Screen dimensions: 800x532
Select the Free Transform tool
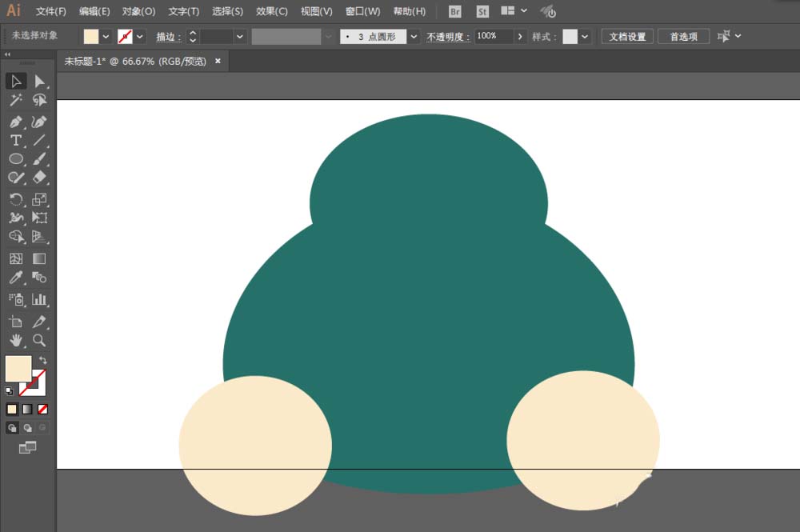pos(39,218)
